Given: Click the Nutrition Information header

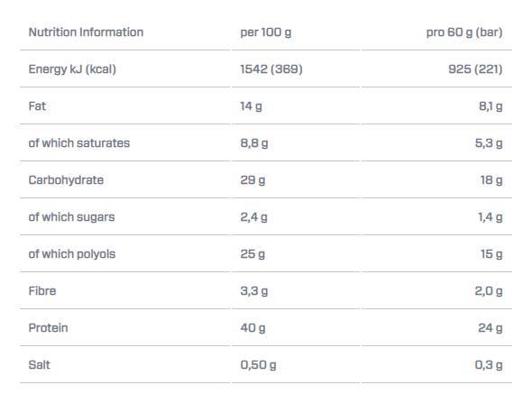Looking at the screenshot, I should point(86,32).
